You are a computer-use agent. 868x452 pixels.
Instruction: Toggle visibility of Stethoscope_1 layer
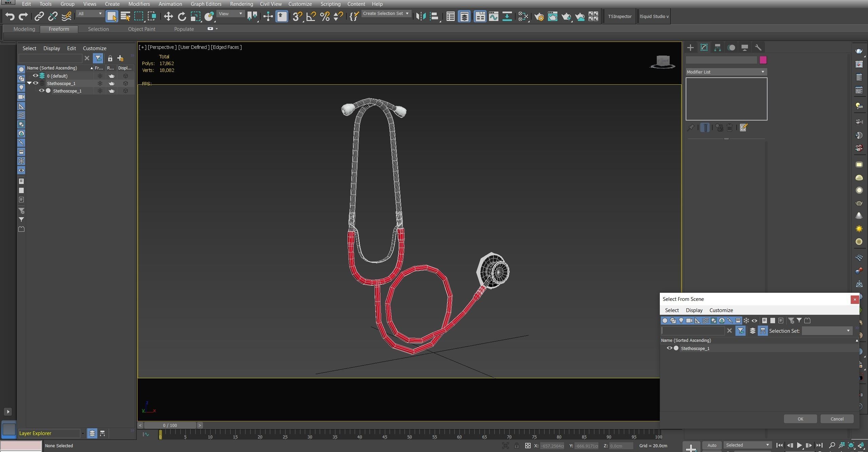click(x=35, y=83)
